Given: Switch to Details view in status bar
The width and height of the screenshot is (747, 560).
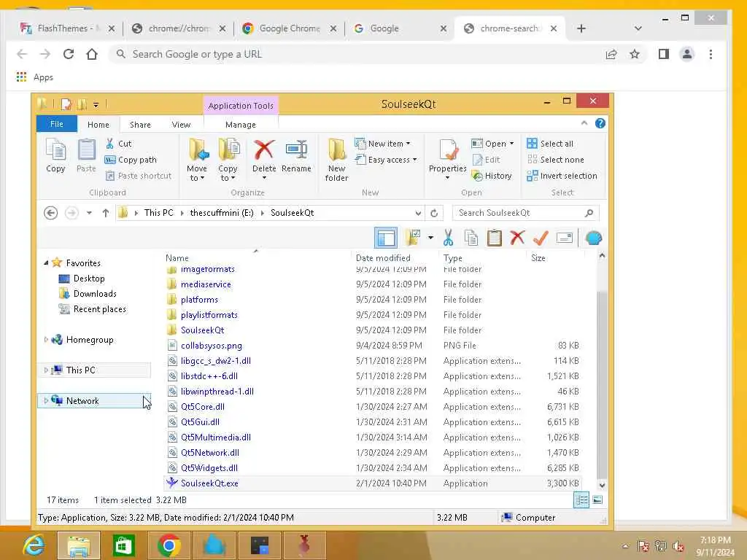Looking at the screenshot, I should click(581, 500).
